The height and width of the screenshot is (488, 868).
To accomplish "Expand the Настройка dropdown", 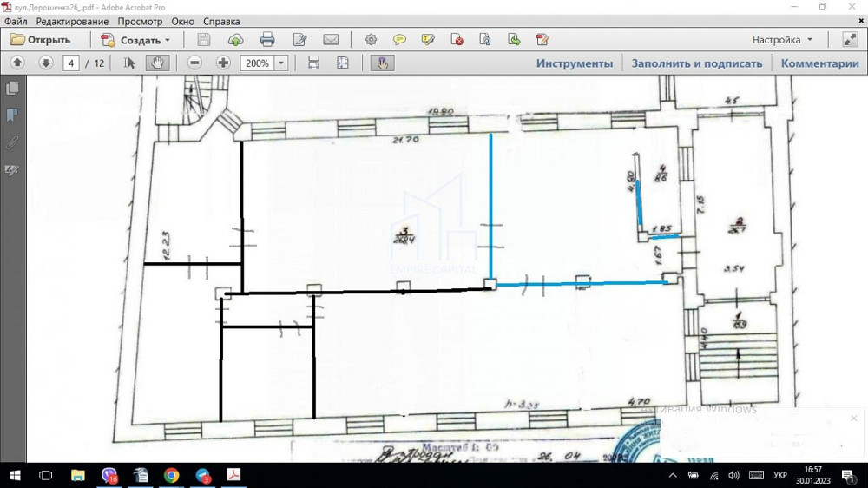I will pyautogui.click(x=809, y=40).
